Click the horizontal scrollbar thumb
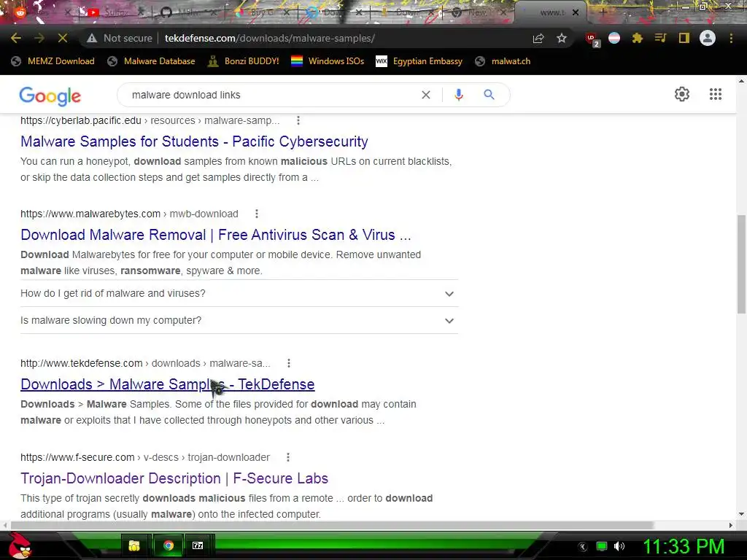This screenshot has height=560, width=747. pyautogui.click(x=332, y=525)
